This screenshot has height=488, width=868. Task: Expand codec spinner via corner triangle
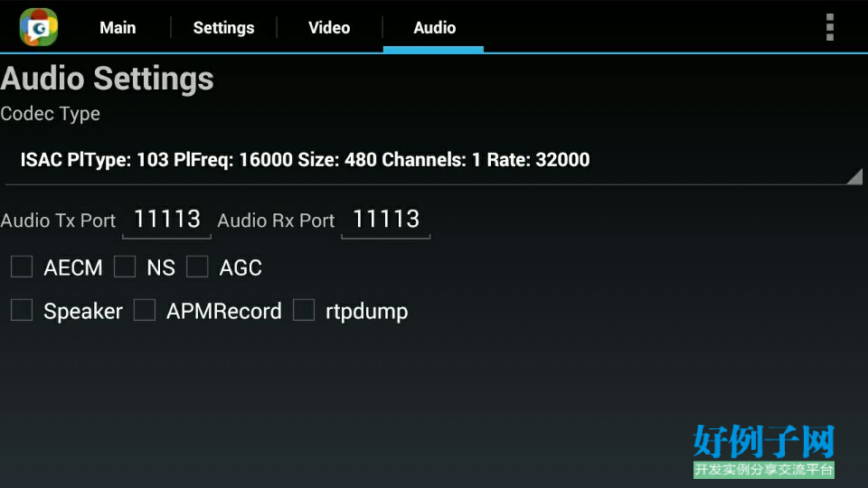pyautogui.click(x=856, y=177)
